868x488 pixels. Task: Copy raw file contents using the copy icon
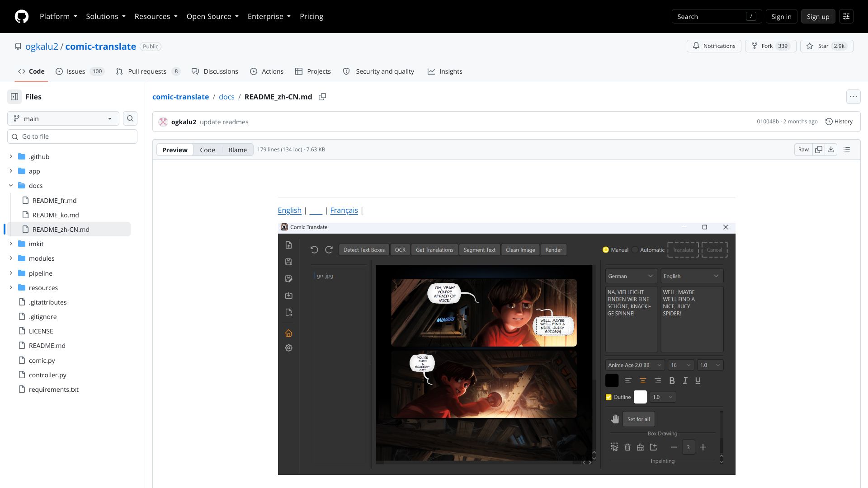pos(819,150)
